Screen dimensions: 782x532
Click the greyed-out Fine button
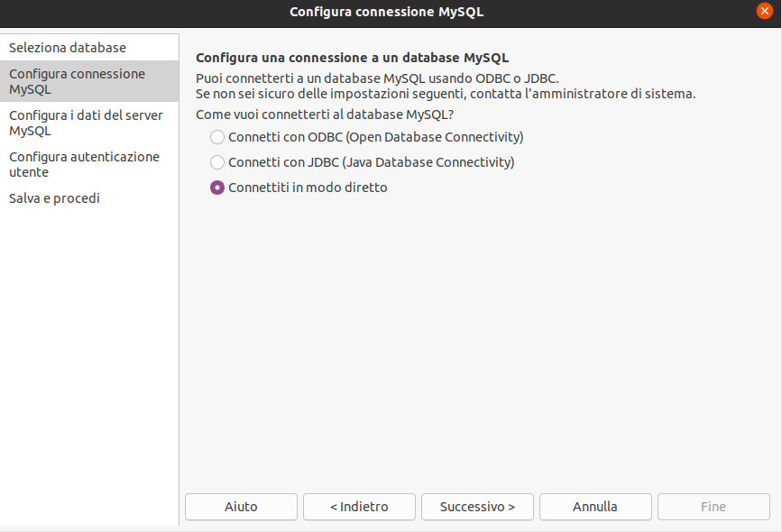click(x=713, y=507)
